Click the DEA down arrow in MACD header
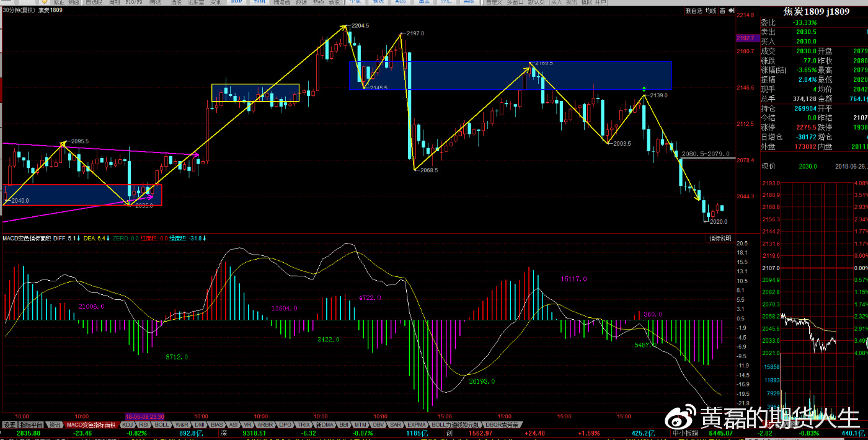The image size is (868, 440). coord(108,238)
